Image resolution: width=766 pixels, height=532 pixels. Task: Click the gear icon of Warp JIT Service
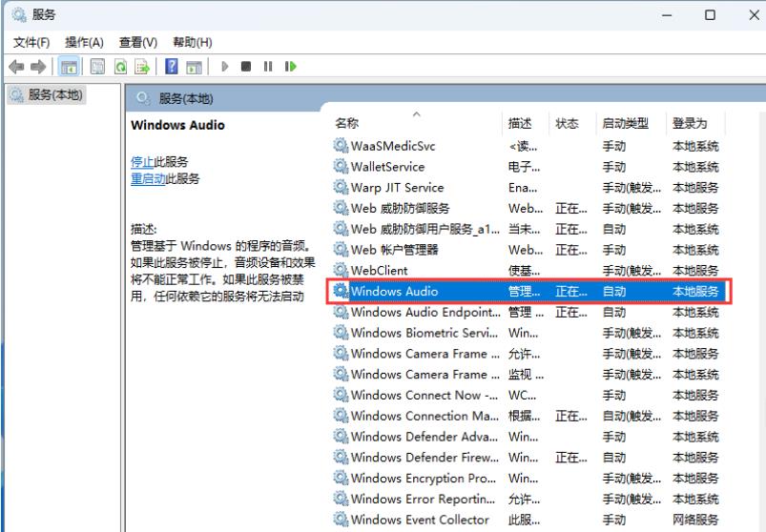pyautogui.click(x=341, y=187)
